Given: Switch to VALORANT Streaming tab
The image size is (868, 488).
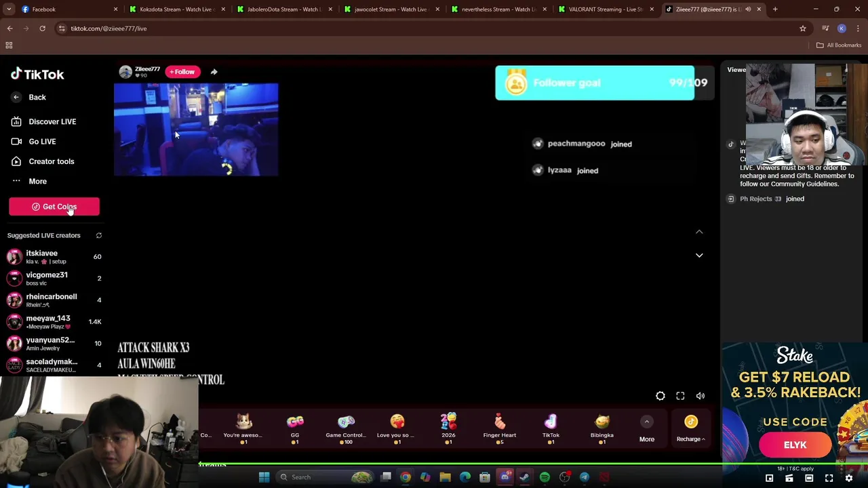Looking at the screenshot, I should tap(605, 9).
